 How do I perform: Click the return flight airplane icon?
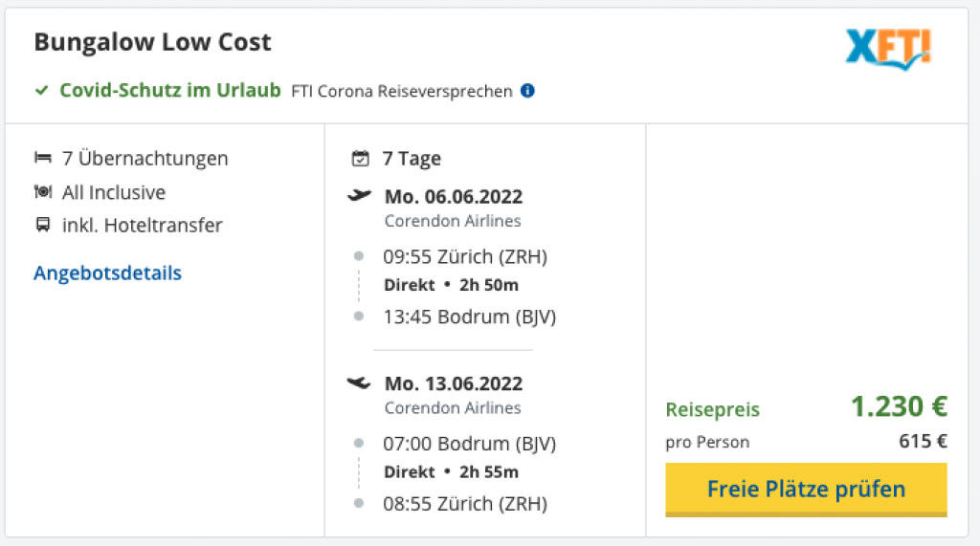click(x=360, y=383)
